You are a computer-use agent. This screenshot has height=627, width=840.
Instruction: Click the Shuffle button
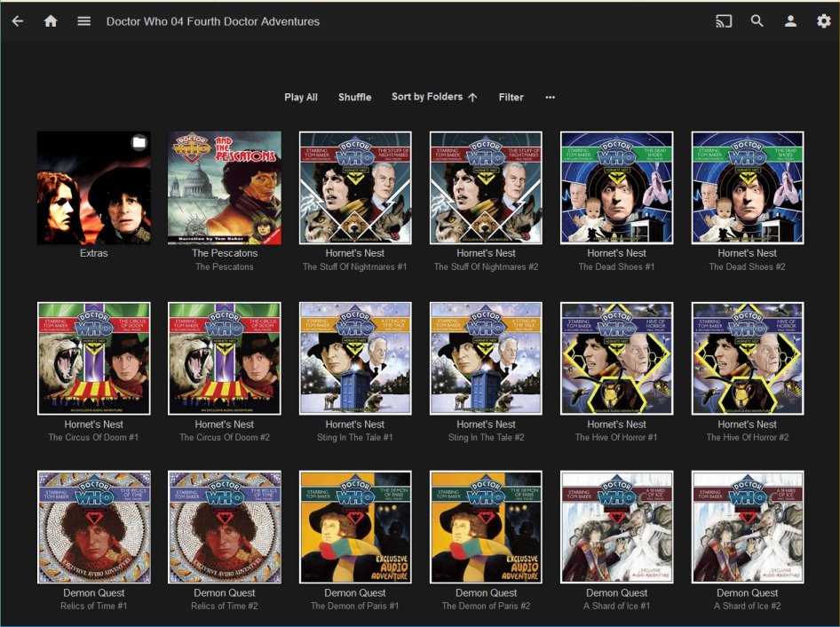pyautogui.click(x=354, y=97)
